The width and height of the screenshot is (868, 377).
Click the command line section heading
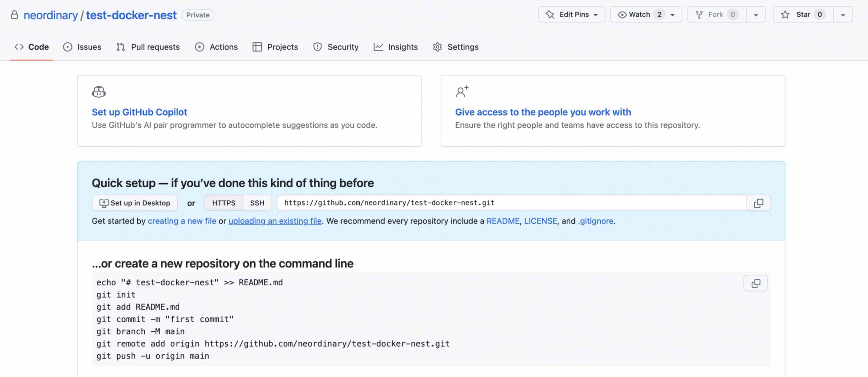pos(223,263)
